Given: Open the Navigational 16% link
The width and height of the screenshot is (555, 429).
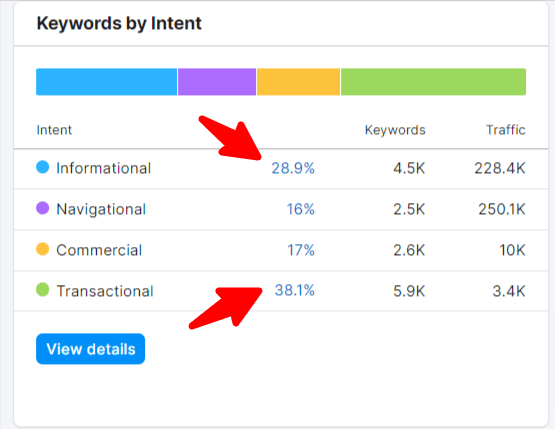Looking at the screenshot, I should coord(301,209).
